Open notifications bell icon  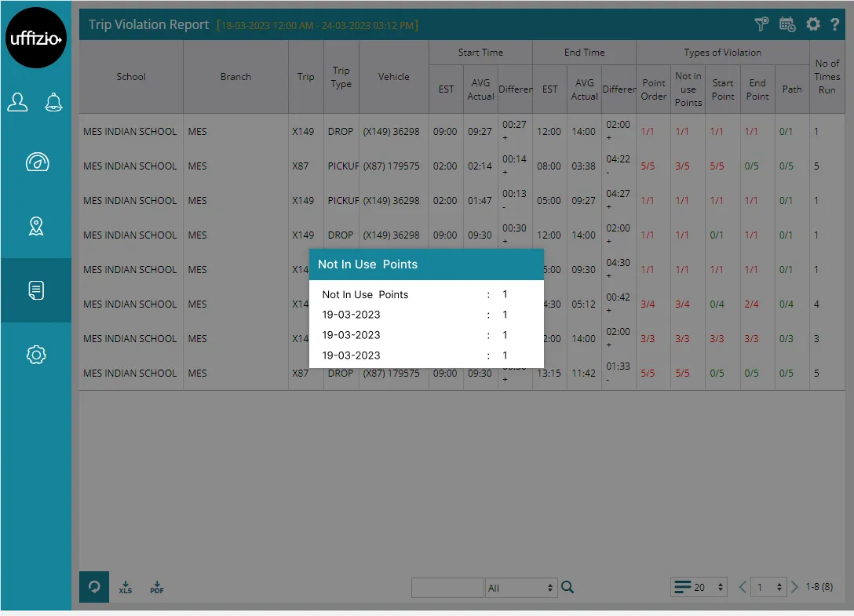(53, 102)
